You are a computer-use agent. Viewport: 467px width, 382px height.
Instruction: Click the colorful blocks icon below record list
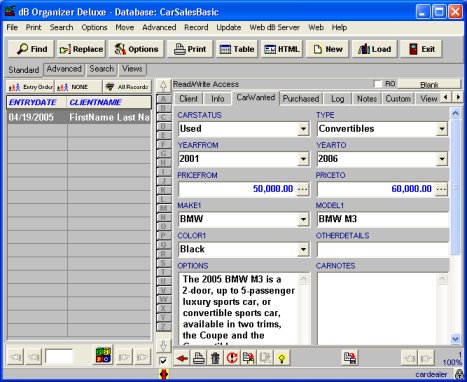coord(103,355)
